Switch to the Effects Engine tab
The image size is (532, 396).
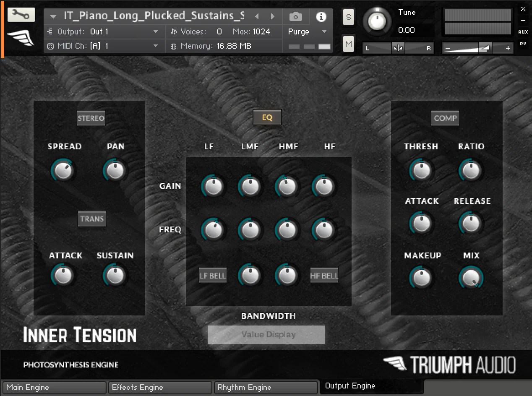160,388
